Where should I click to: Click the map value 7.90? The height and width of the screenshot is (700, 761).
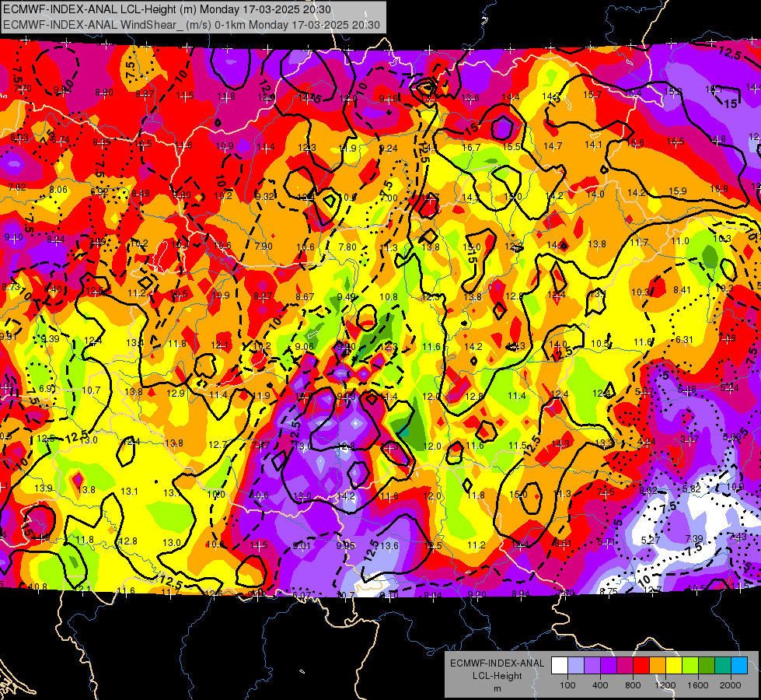264,247
